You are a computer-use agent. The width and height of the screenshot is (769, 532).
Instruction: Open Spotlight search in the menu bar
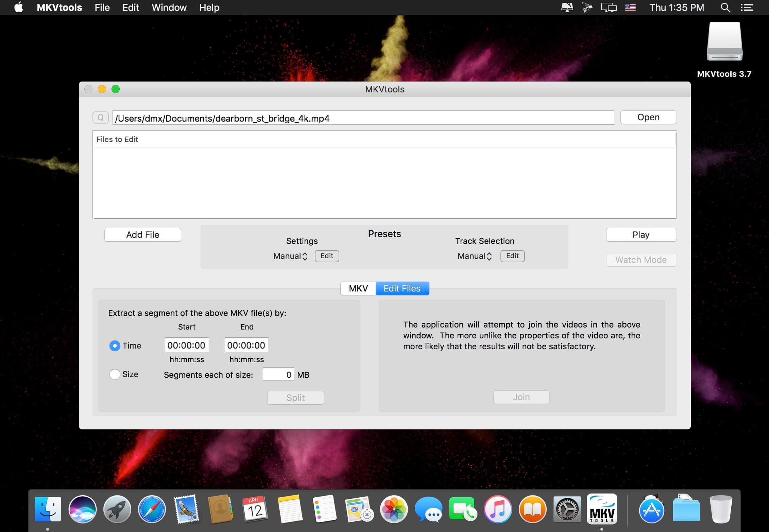tap(725, 7)
